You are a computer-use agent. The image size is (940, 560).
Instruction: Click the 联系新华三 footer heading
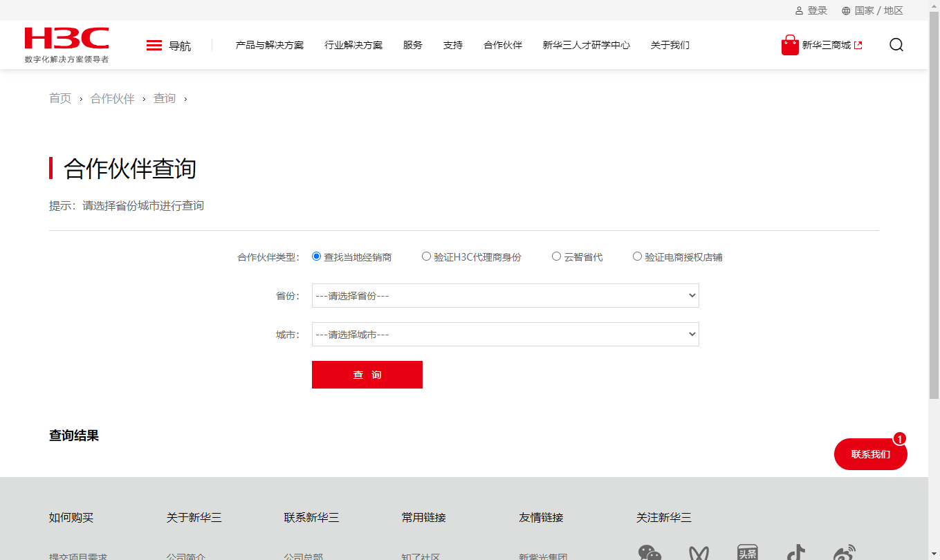coord(312,517)
